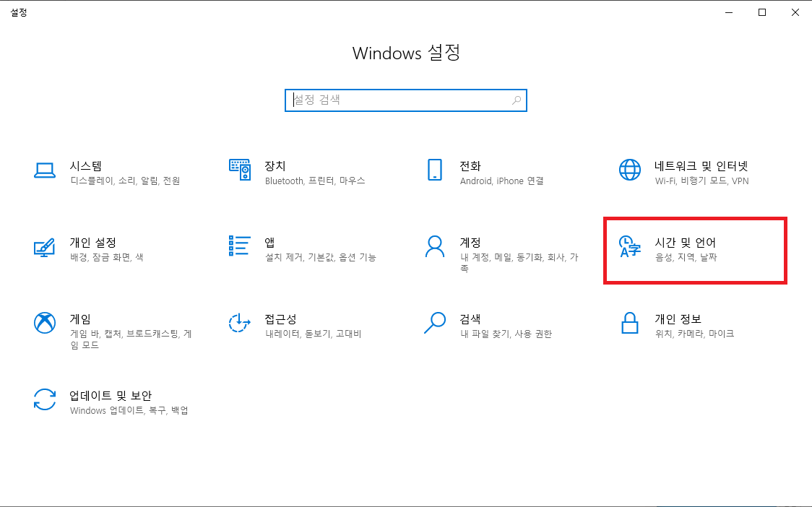
Task: Click the 계정 title text
Action: [x=470, y=243]
